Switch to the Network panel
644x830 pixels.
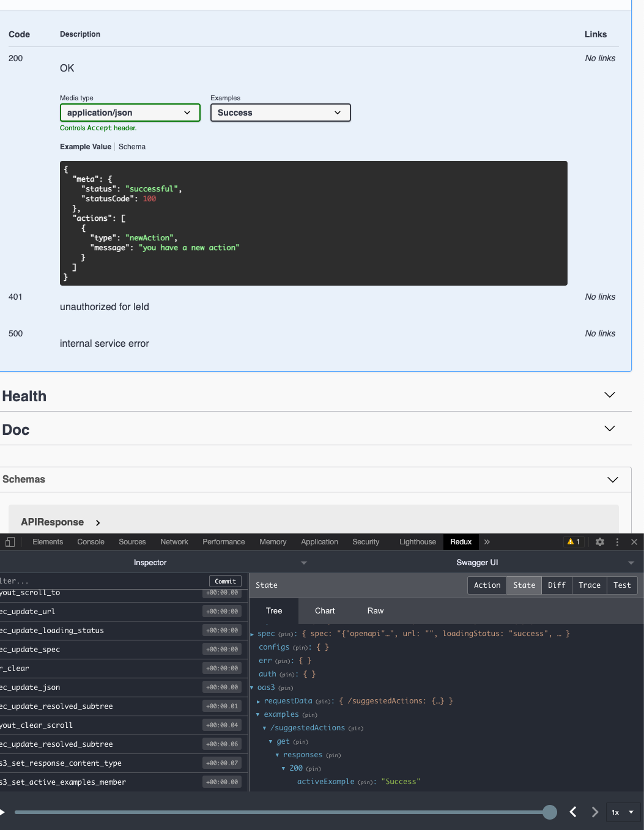click(174, 542)
